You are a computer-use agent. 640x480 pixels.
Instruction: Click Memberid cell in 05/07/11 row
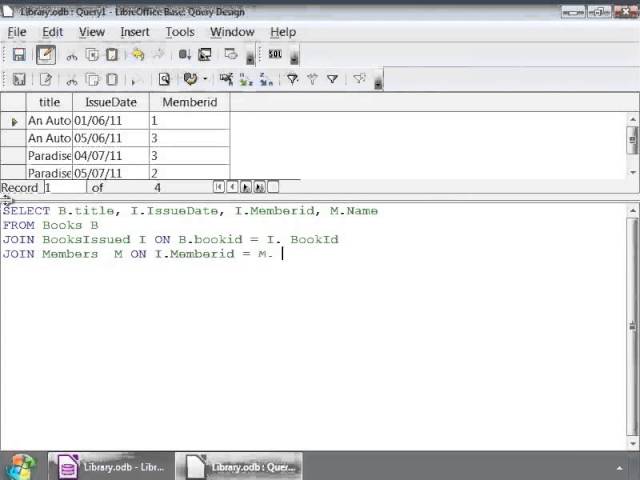coord(190,173)
